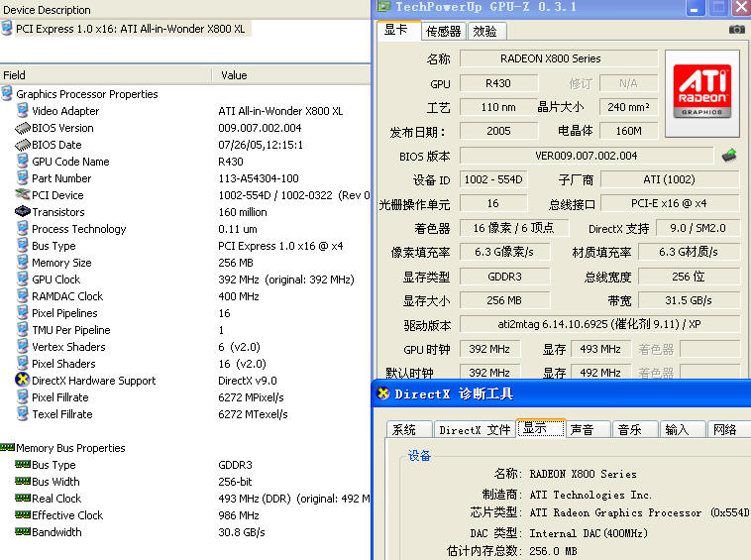Open the DirectX 文件 tab
Screen dimensions: 751x560
(475, 430)
